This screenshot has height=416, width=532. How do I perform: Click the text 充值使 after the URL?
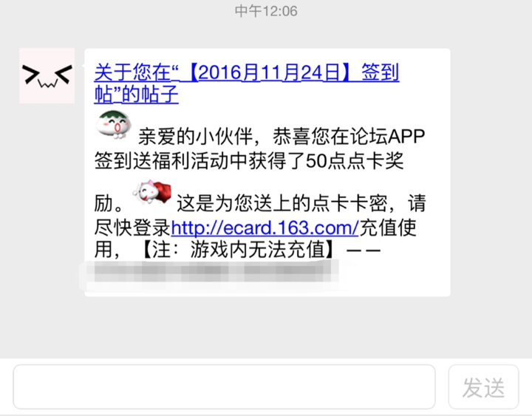[388, 228]
